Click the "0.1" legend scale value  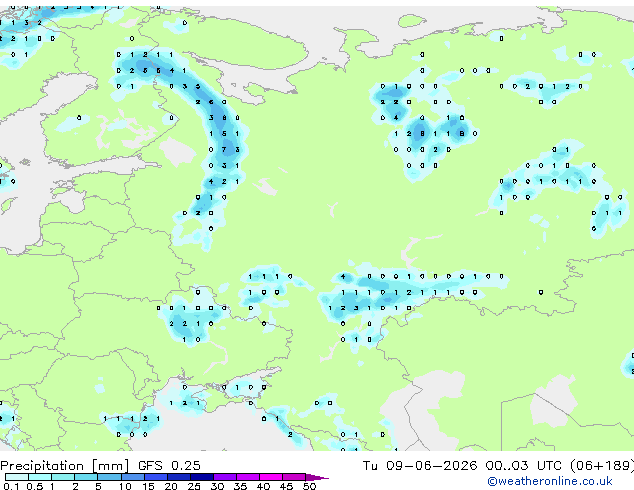point(11,486)
